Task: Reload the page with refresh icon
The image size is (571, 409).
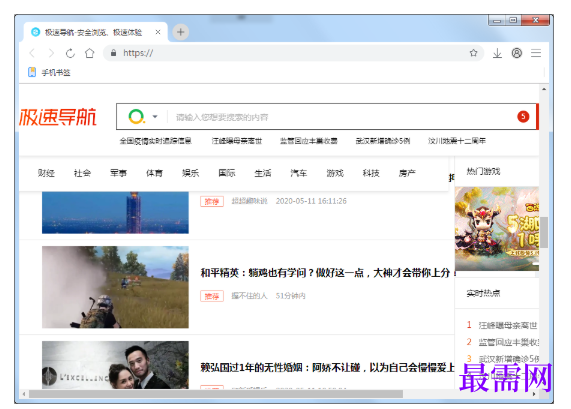Action: pos(70,53)
